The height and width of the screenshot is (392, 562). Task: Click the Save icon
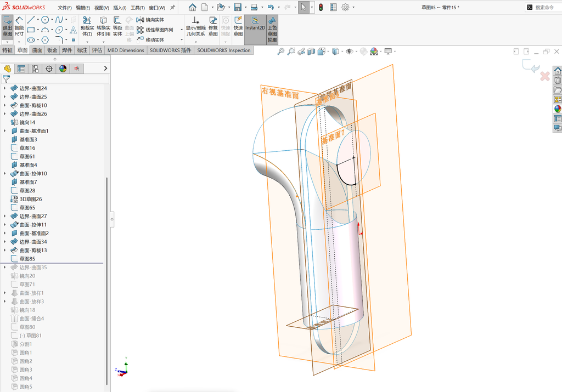pos(237,7)
